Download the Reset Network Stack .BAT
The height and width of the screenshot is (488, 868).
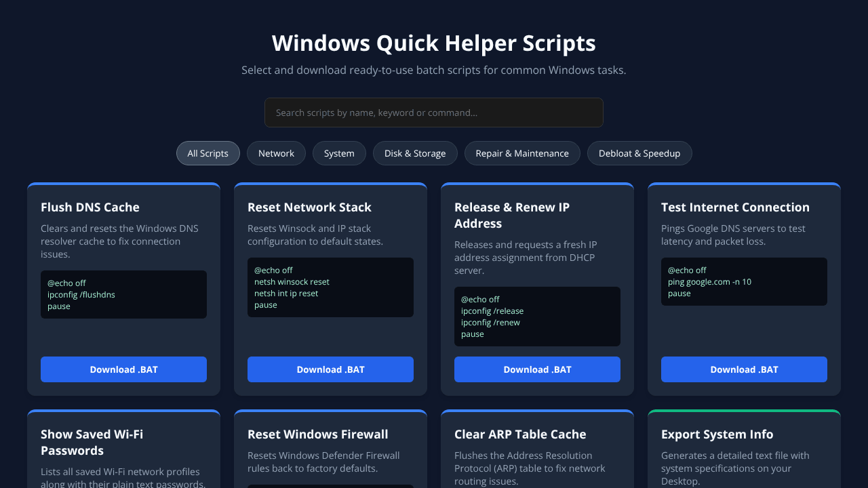(x=330, y=369)
